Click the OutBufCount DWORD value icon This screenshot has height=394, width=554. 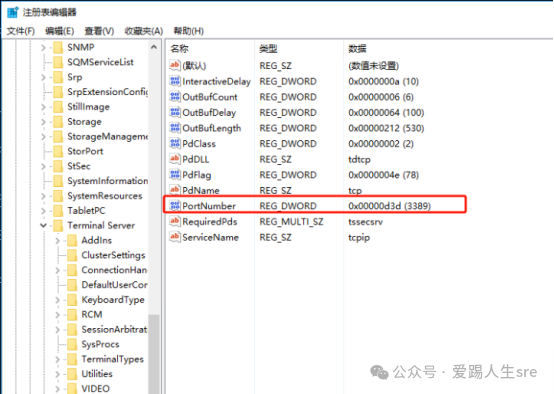pyautogui.click(x=175, y=97)
